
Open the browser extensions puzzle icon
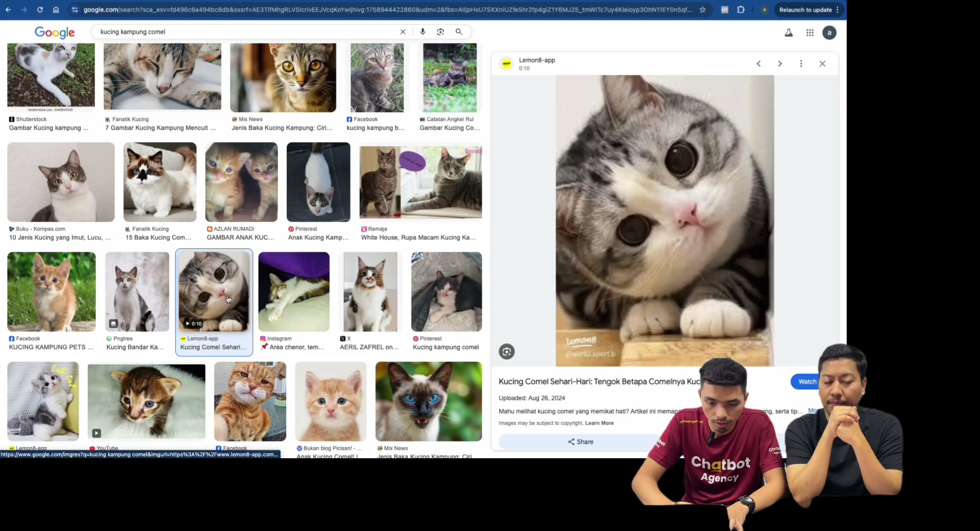click(x=741, y=9)
